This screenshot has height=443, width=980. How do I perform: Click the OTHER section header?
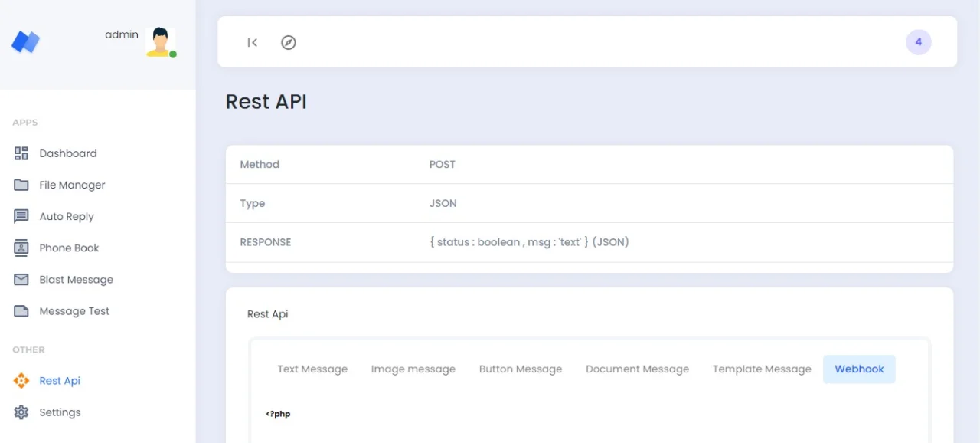(x=28, y=349)
